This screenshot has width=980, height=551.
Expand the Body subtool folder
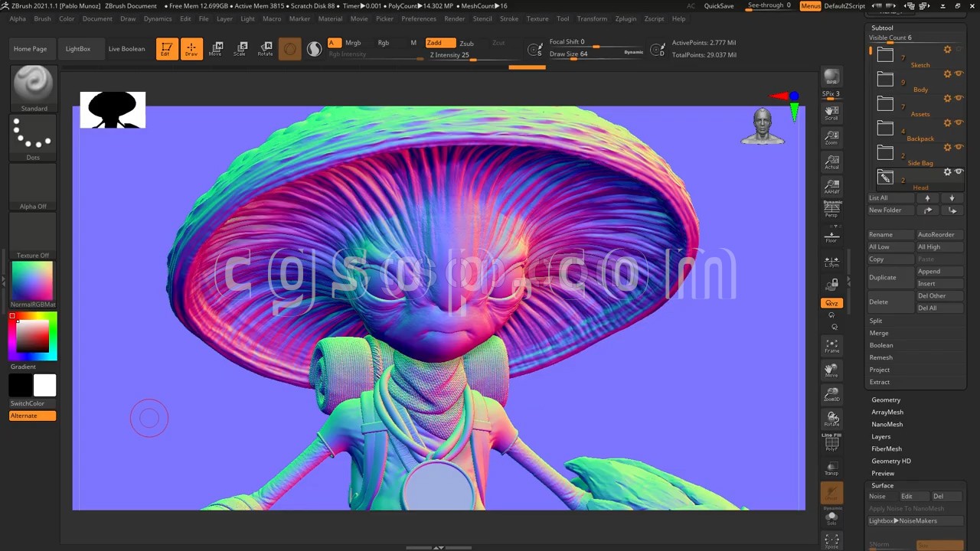885,80
